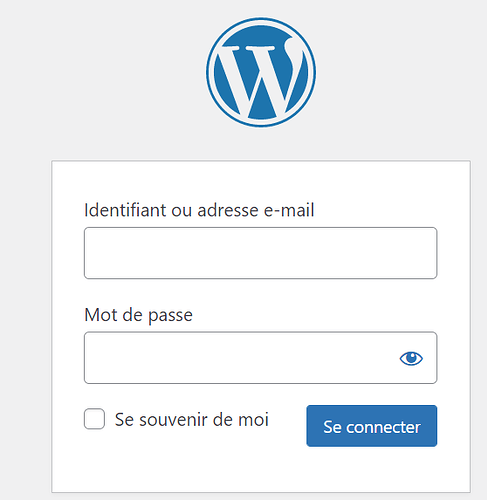Click the WordPress logo
The image size is (487, 500).
pyautogui.click(x=261, y=72)
